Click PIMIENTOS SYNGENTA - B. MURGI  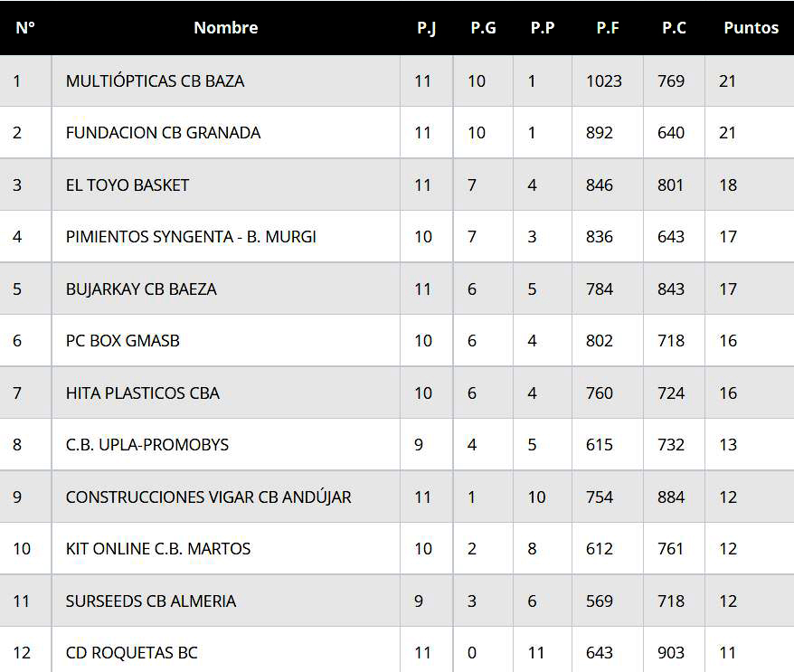coord(191,237)
